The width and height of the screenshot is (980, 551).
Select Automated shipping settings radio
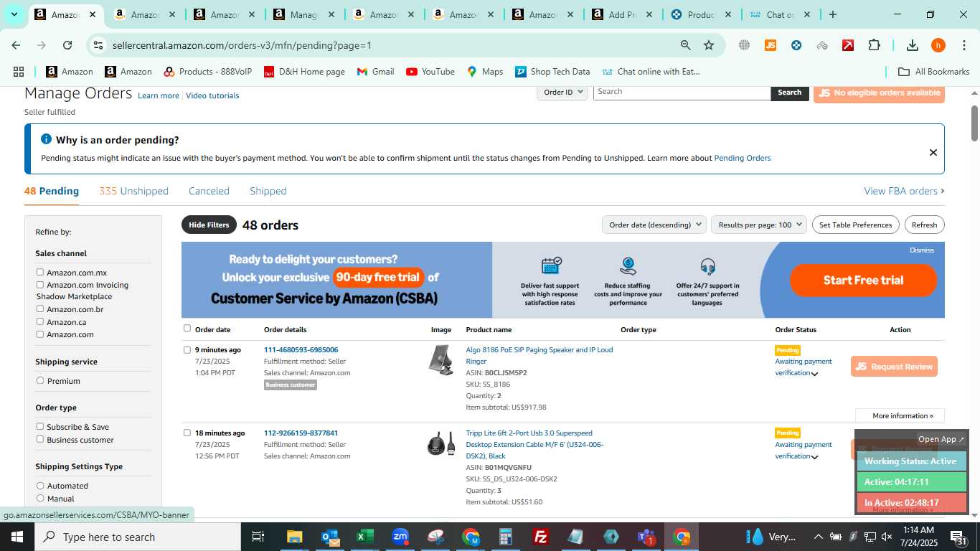tap(40, 486)
